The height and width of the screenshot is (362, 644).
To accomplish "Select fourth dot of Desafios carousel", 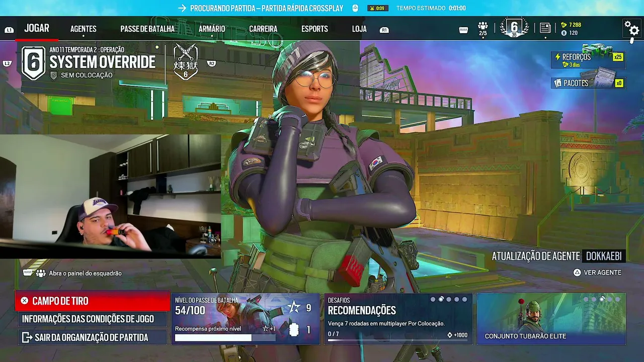I will coord(457,299).
